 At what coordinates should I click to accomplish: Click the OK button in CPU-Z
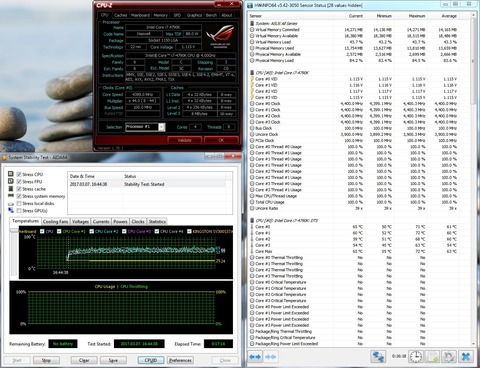click(x=221, y=140)
